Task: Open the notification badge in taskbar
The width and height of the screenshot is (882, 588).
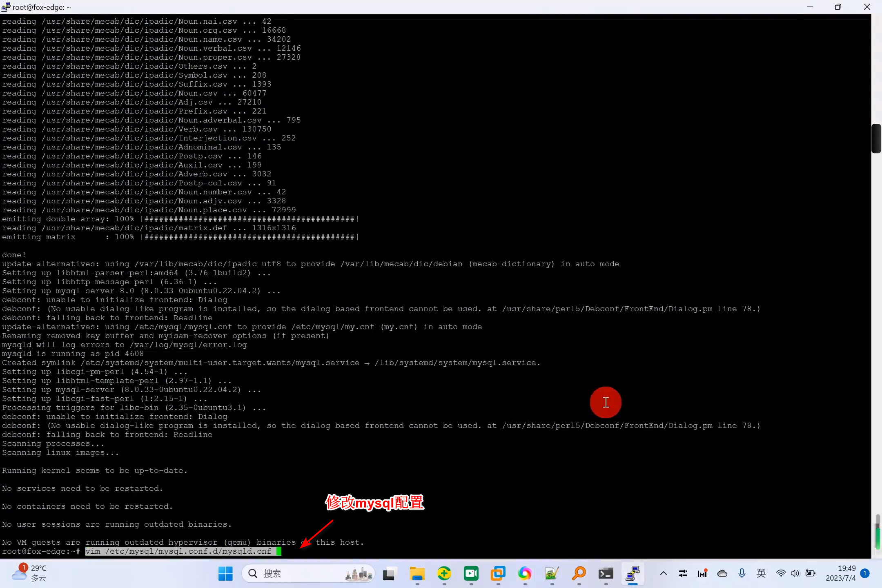Action: 865,573
